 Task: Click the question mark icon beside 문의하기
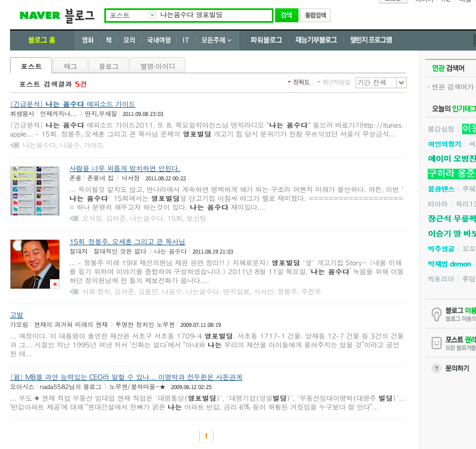tap(436, 369)
